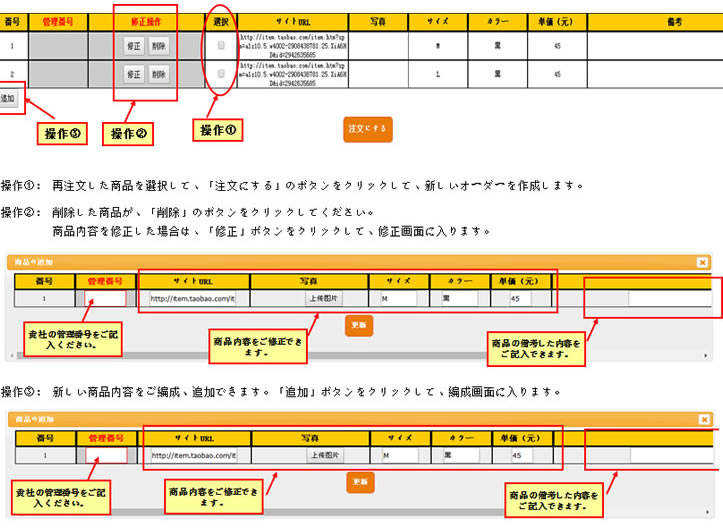Click the 商品の追加 title of first dialog
Screen dimensions: 723x531
click(33, 262)
